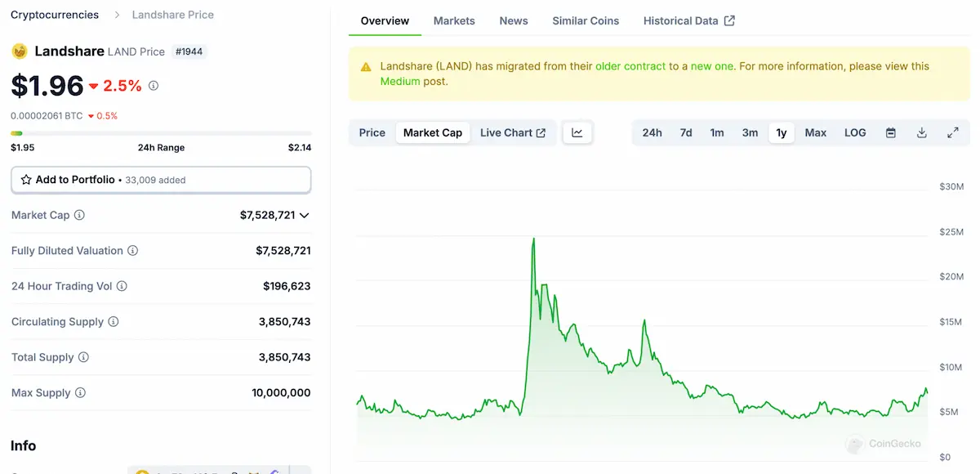
Task: Click the warning triangle icon in the migration notice
Action: [365, 67]
